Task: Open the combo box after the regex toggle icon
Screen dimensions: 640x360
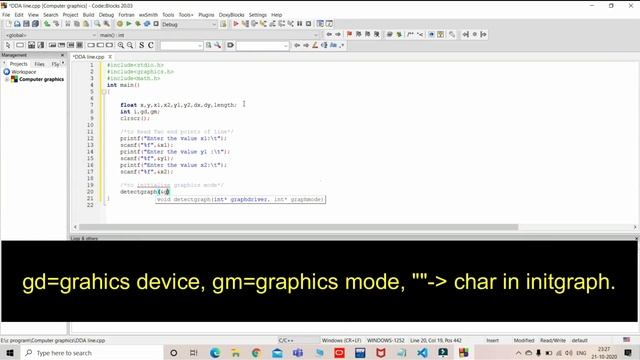Action: (x=262, y=46)
